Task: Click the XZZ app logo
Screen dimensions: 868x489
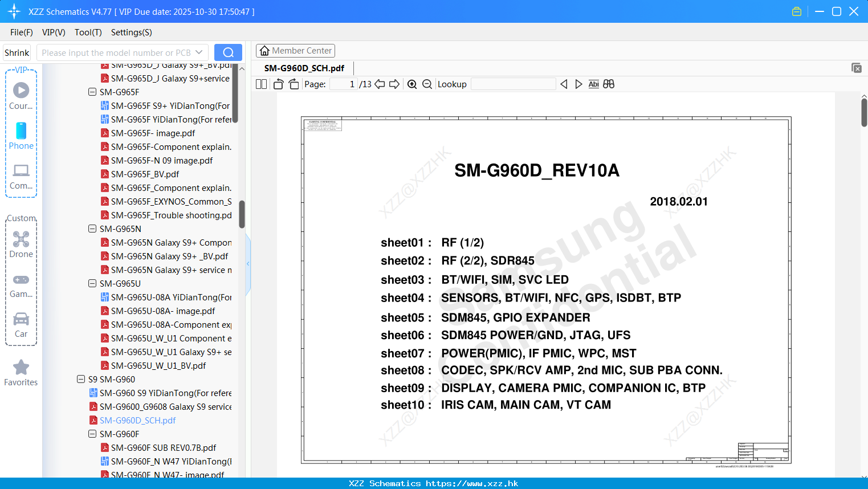Action: pyautogui.click(x=14, y=11)
